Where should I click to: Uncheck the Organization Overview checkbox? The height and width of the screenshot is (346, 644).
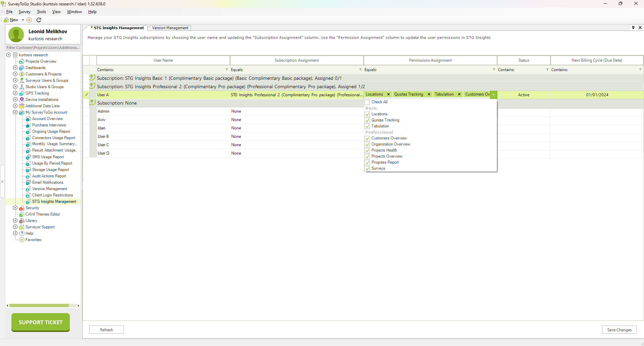click(x=367, y=145)
